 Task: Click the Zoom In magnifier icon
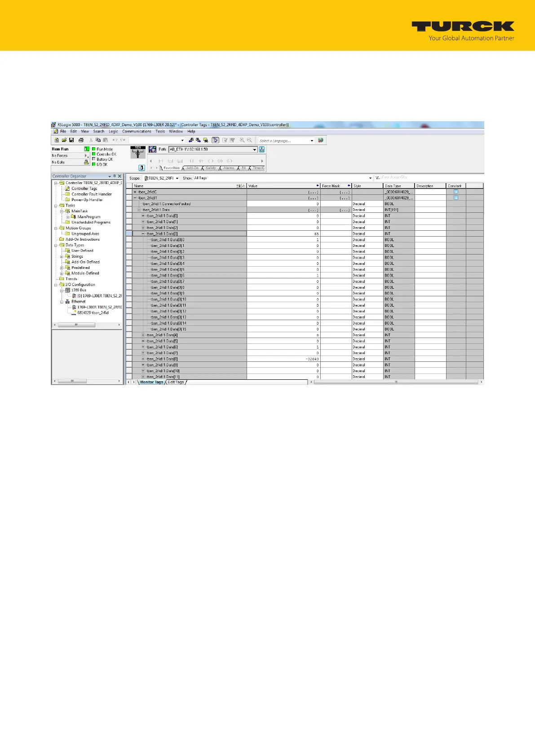point(242,140)
